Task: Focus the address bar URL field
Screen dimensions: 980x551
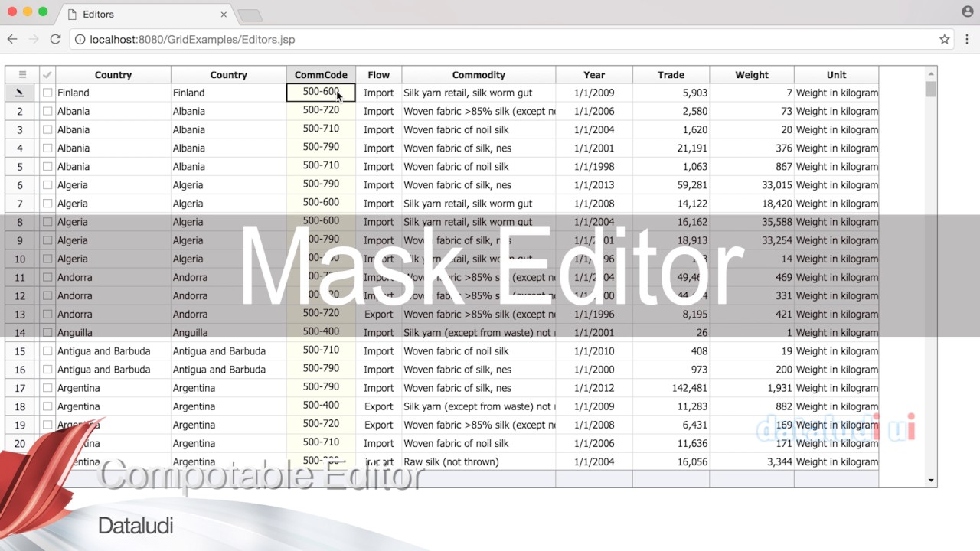Action: pyautogui.click(x=505, y=39)
